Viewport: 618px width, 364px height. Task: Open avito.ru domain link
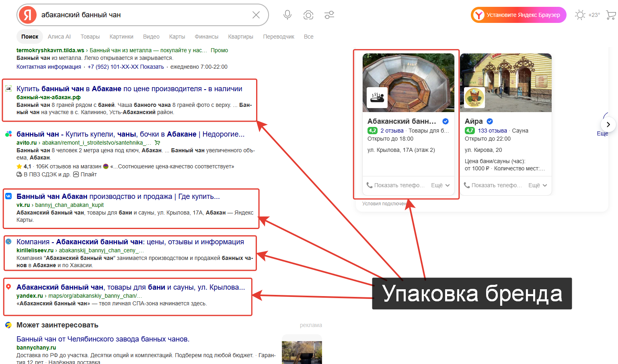27,143
